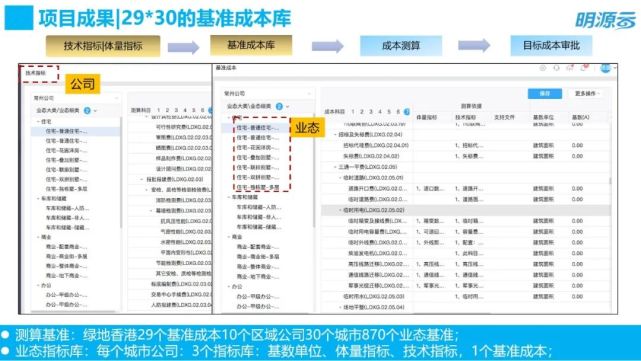
Task: Collapse the 办公 group in 基准成本 window
Action: tap(229, 287)
